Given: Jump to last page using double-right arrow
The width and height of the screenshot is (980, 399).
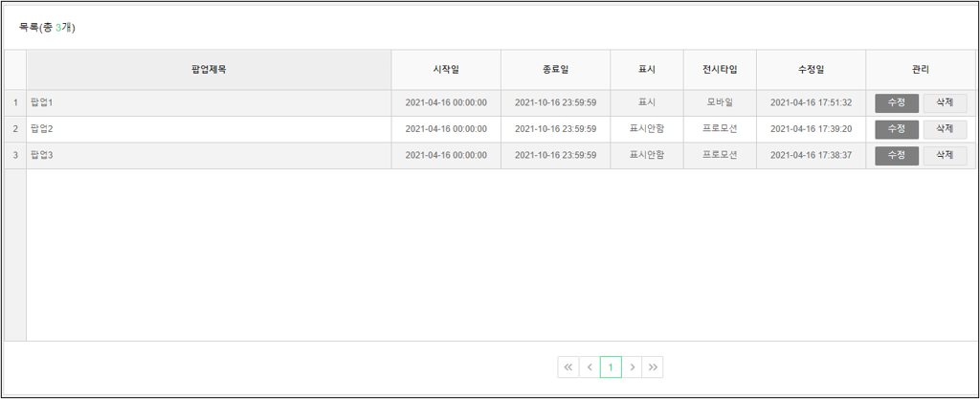Looking at the screenshot, I should coord(653,367).
